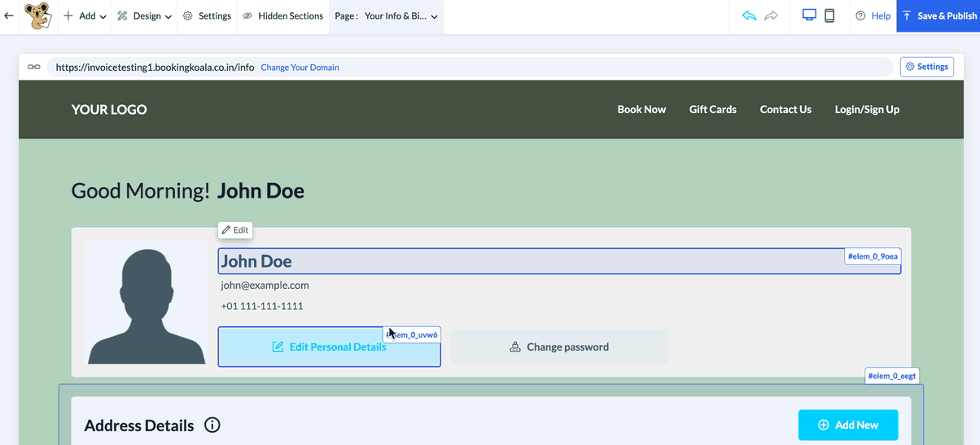The image size is (980, 445).
Task: Click the #elem_0_eegt element tag
Action: (x=892, y=376)
